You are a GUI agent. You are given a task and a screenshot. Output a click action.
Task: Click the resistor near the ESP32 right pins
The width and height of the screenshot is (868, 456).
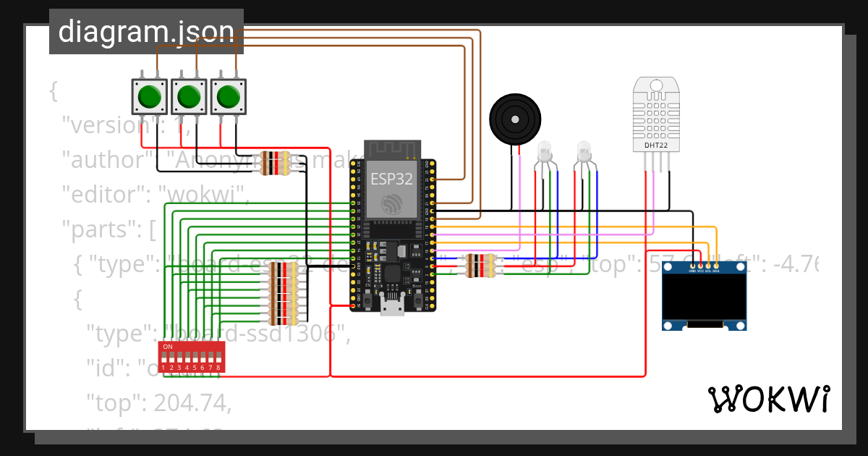[481, 265]
